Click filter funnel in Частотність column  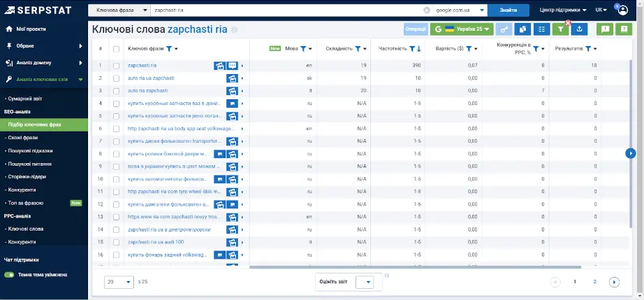coord(412,49)
